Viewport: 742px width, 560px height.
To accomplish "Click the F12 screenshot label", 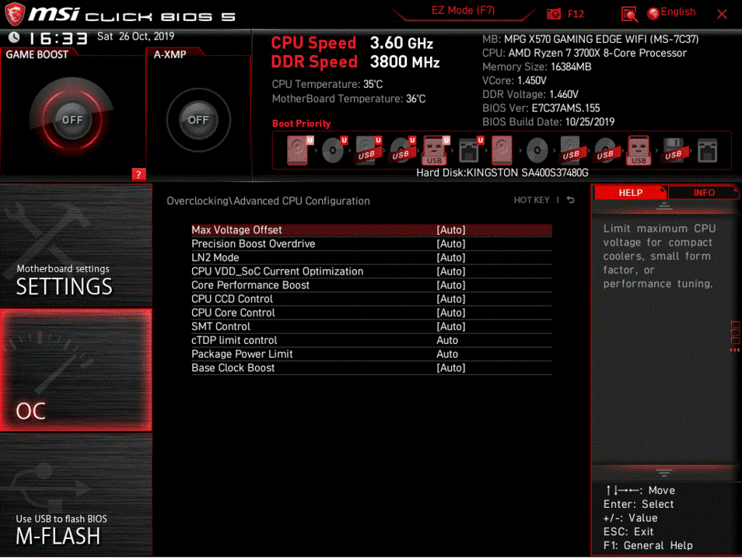I will 576,14.
